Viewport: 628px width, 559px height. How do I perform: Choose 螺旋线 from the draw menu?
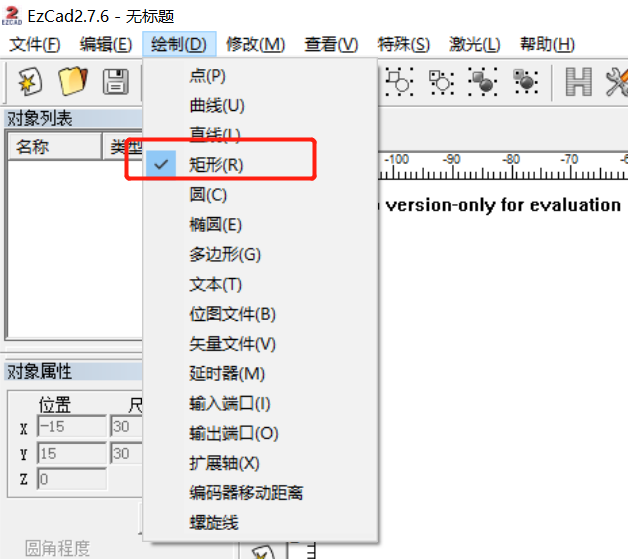[x=260, y=523]
